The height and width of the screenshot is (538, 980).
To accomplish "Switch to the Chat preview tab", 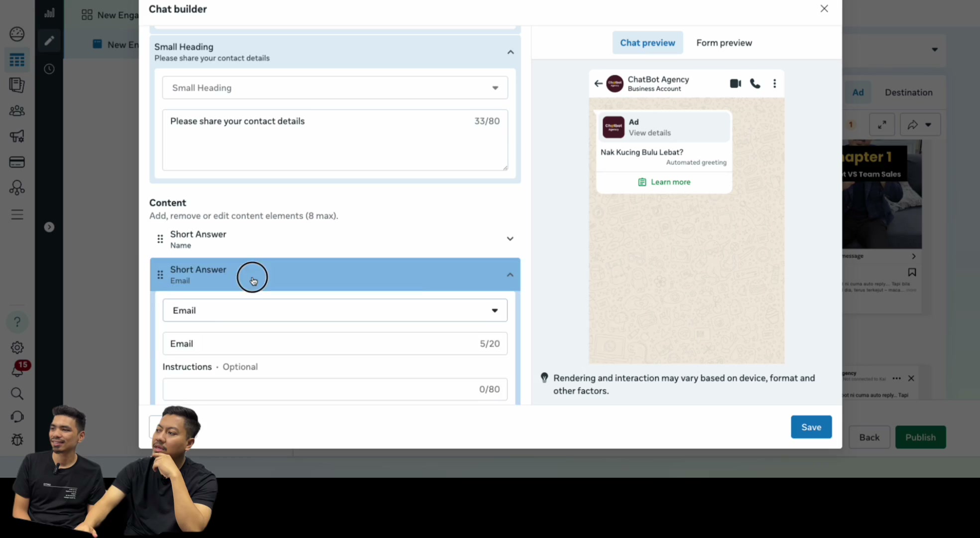I will click(647, 43).
